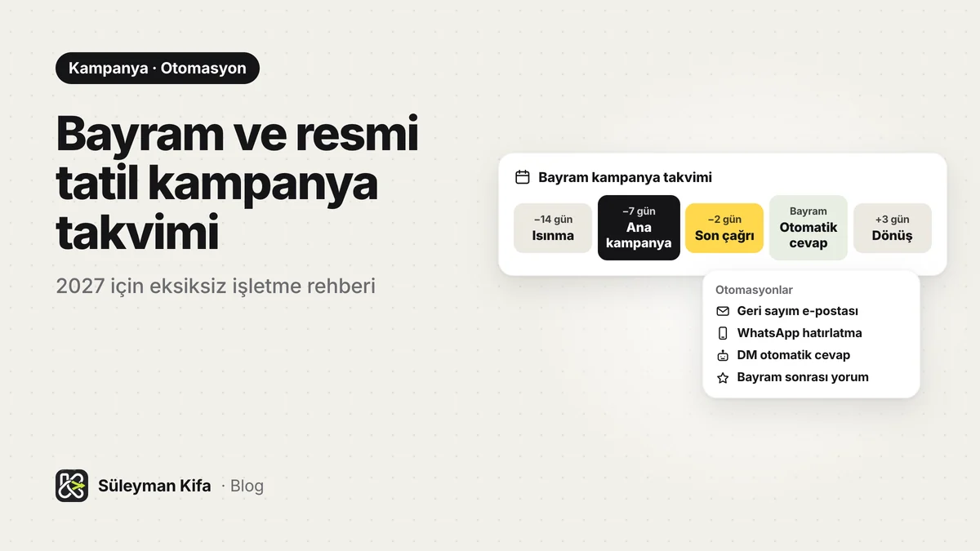Click the Bayram kampanya takvimi card title
The height and width of the screenshot is (551, 980).
pyautogui.click(x=625, y=177)
